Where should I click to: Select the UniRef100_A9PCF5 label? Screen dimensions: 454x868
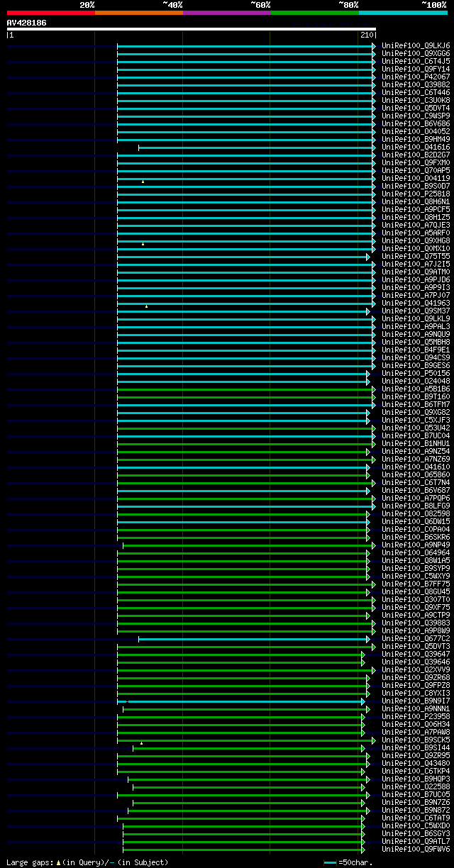click(416, 210)
